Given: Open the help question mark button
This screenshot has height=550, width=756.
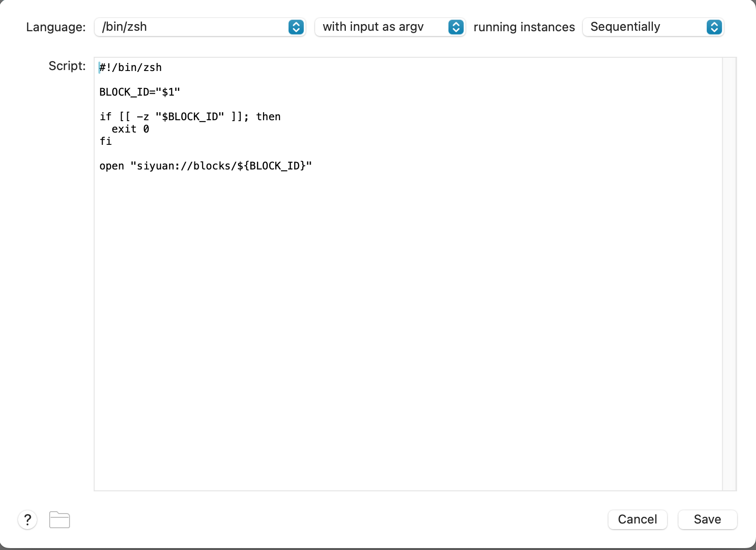Looking at the screenshot, I should 27,520.
